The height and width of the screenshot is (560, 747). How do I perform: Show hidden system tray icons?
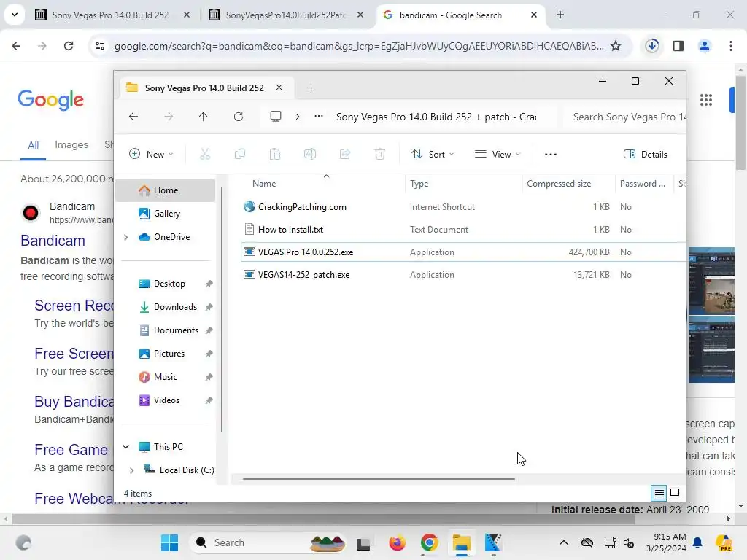[x=564, y=542]
